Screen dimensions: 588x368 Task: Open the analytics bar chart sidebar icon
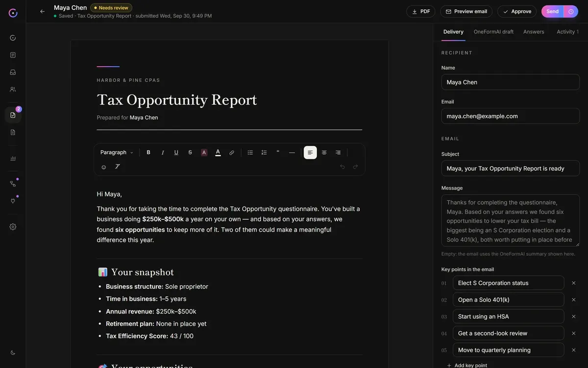13,158
